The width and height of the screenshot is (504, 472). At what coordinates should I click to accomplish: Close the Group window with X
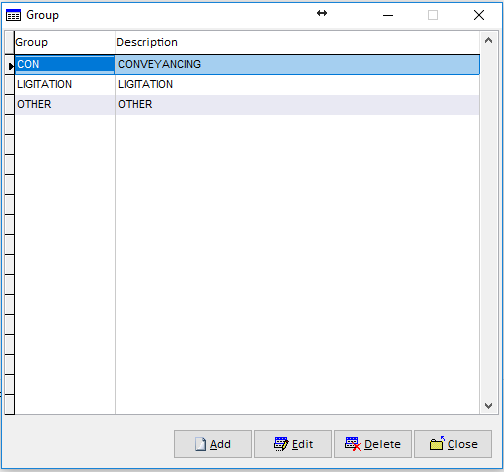coord(479,15)
